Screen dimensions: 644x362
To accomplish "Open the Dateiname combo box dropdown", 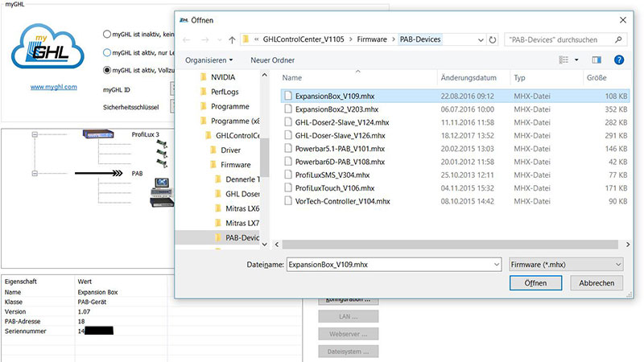I will pyautogui.click(x=497, y=265).
